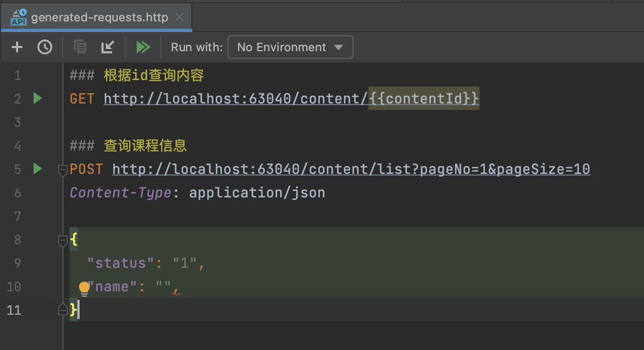
Task: Collapse the JSON body fold on line 8
Action: [62, 241]
